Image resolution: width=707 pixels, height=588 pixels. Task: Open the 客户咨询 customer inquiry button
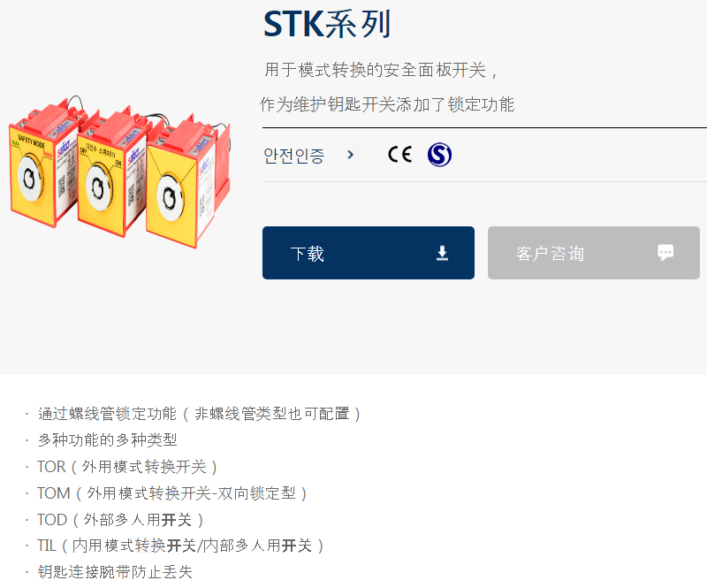[x=594, y=253]
